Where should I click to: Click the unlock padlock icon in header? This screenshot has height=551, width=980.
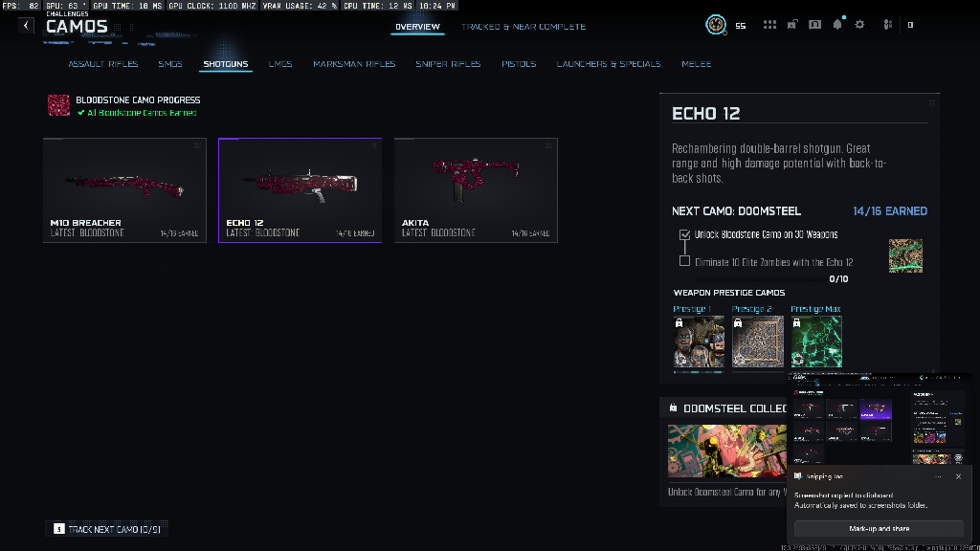click(x=792, y=25)
